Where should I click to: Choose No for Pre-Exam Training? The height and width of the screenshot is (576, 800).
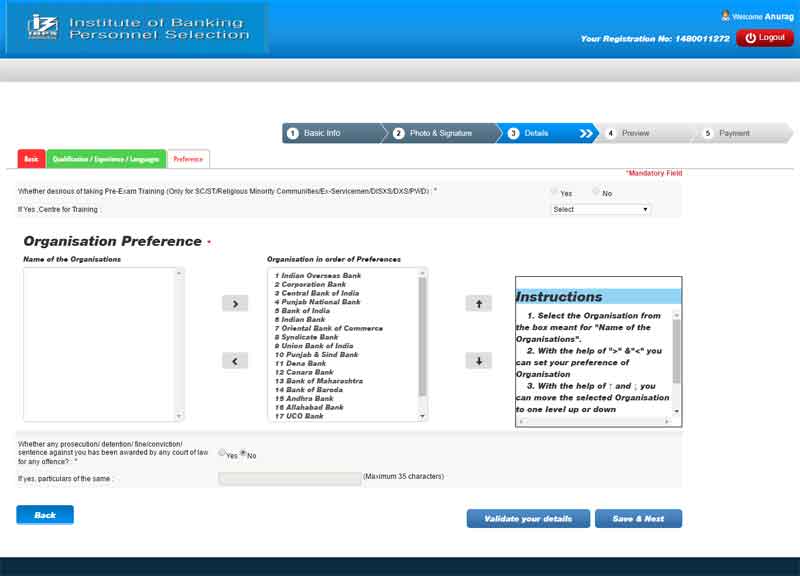point(596,192)
